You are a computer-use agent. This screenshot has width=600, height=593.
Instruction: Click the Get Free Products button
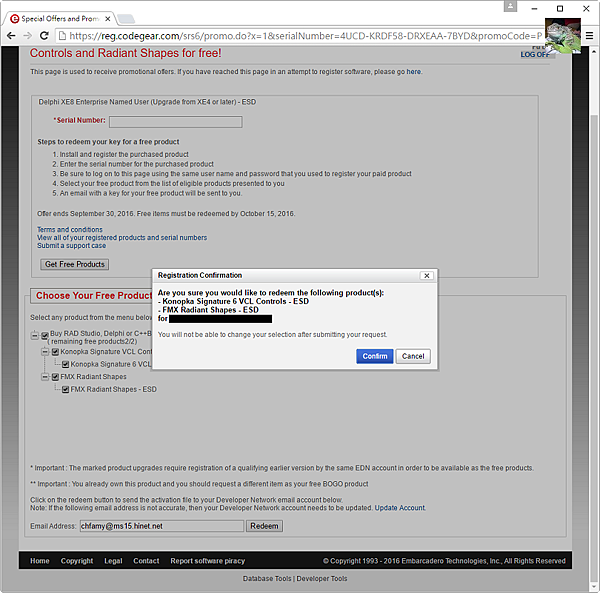[x=75, y=264]
